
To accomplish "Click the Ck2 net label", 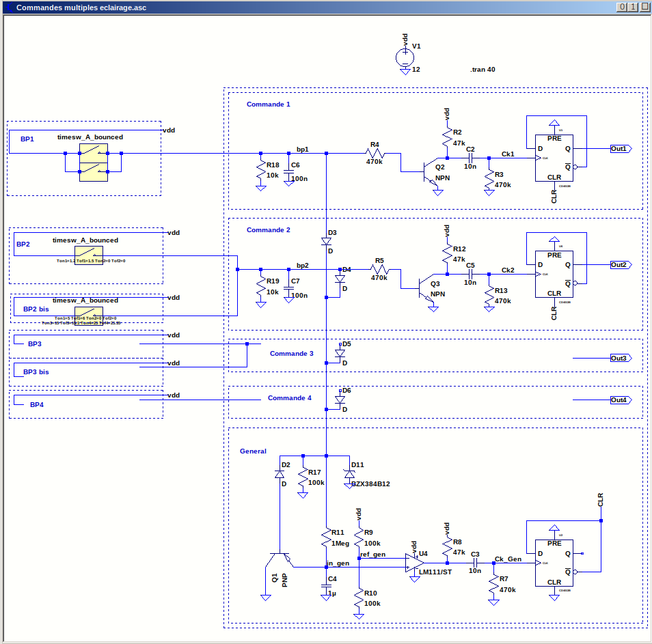I will (x=508, y=270).
